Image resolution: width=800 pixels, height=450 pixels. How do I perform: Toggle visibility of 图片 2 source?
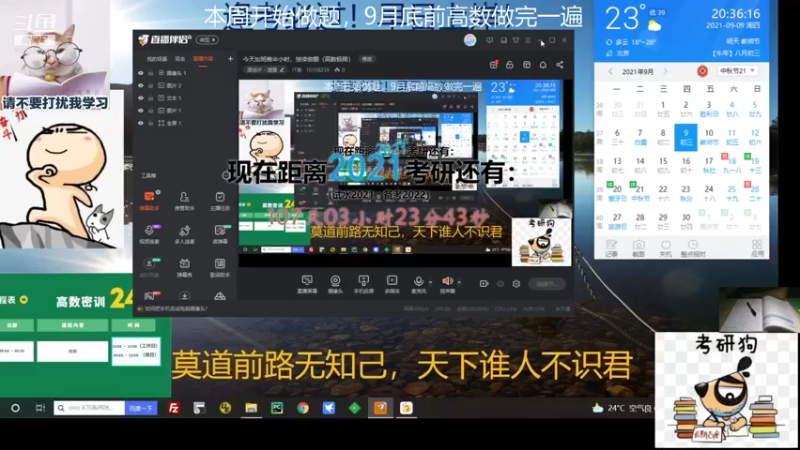pos(141,85)
